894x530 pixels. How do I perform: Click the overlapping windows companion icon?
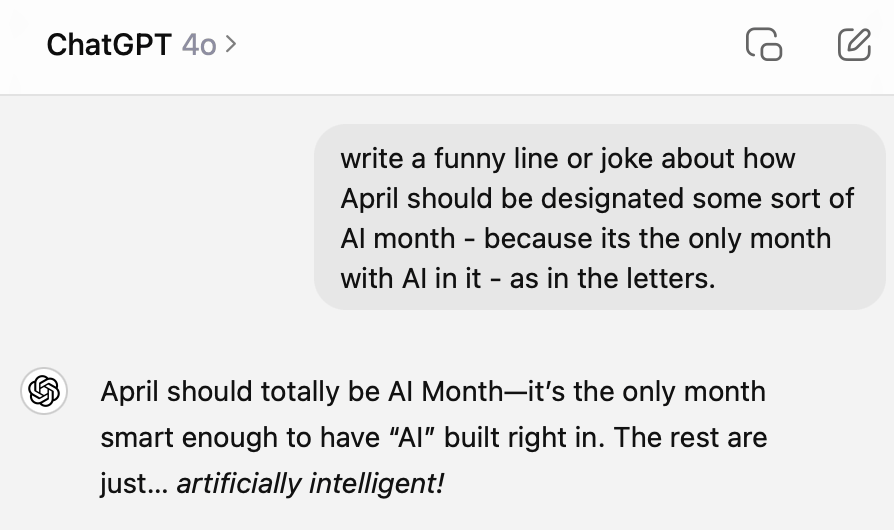[764, 45]
